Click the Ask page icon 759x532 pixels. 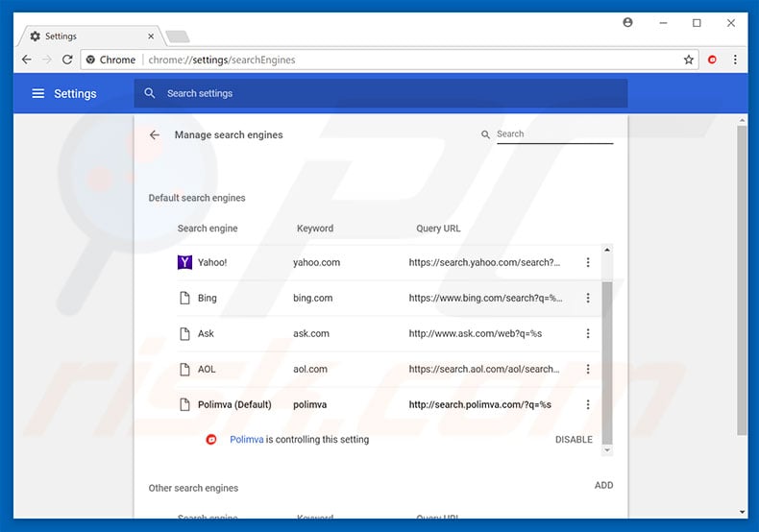[x=184, y=334]
